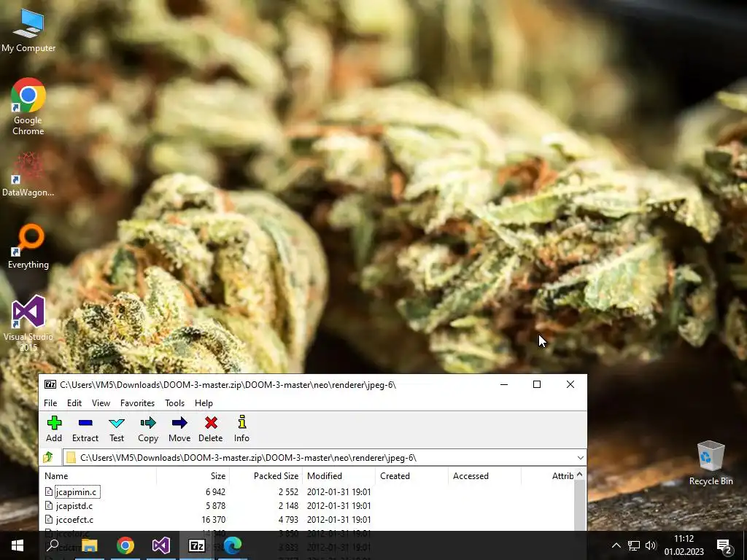Click the modified date of jccoefct.c

click(338, 519)
